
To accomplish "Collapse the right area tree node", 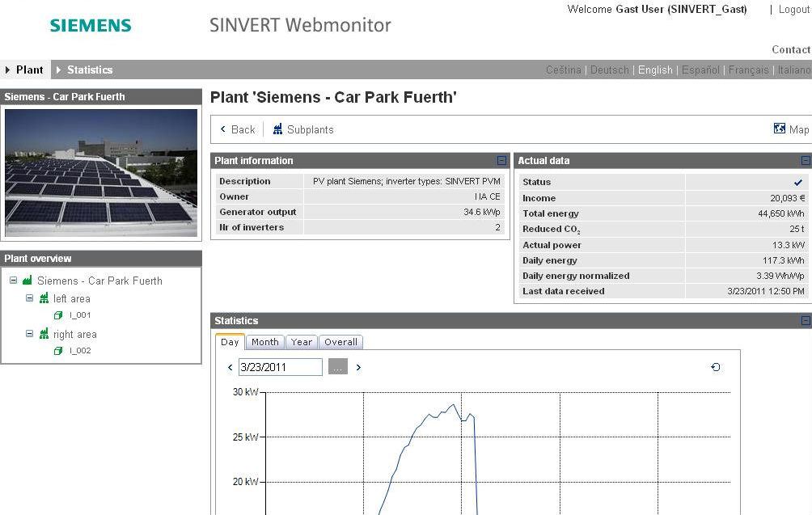I will (29, 334).
